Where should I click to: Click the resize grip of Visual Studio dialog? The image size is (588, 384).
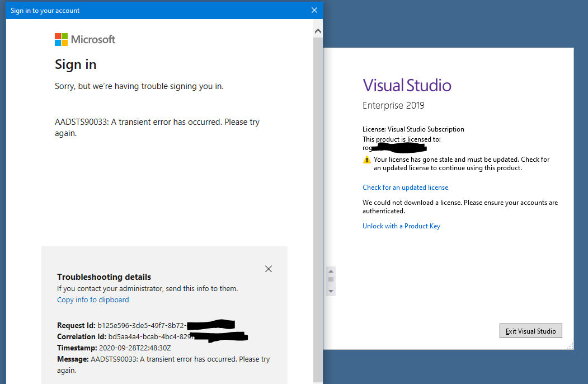tap(570, 346)
